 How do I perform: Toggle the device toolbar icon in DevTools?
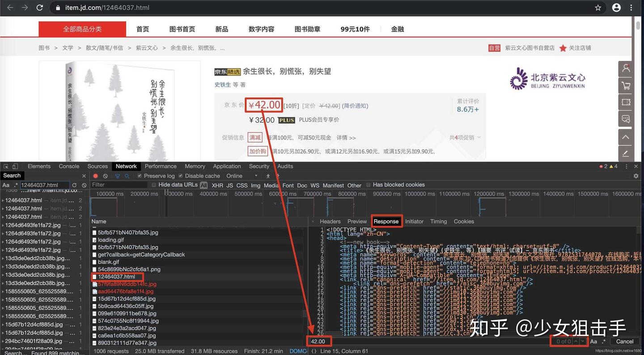pos(15,166)
